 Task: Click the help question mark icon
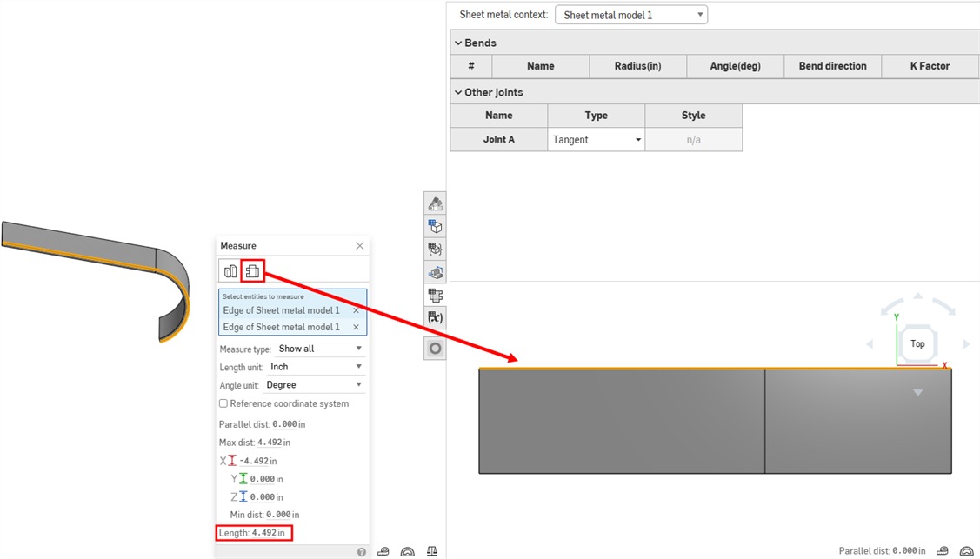[x=362, y=551]
